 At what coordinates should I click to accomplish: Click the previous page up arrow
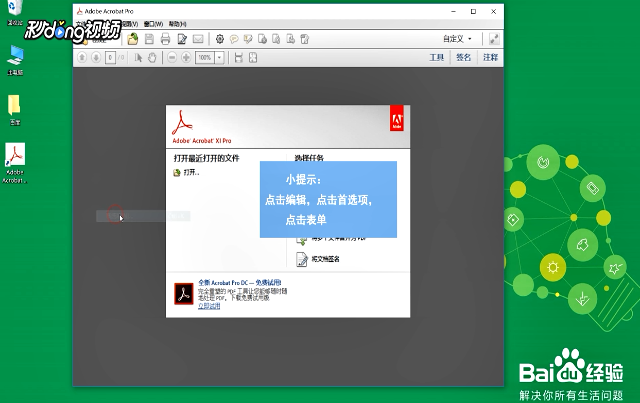(82, 58)
